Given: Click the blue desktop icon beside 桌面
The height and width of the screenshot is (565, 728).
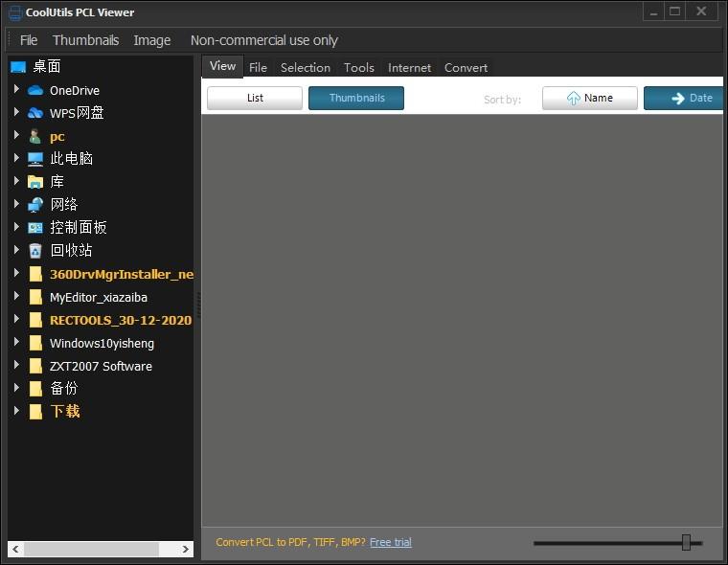Looking at the screenshot, I should [18, 67].
